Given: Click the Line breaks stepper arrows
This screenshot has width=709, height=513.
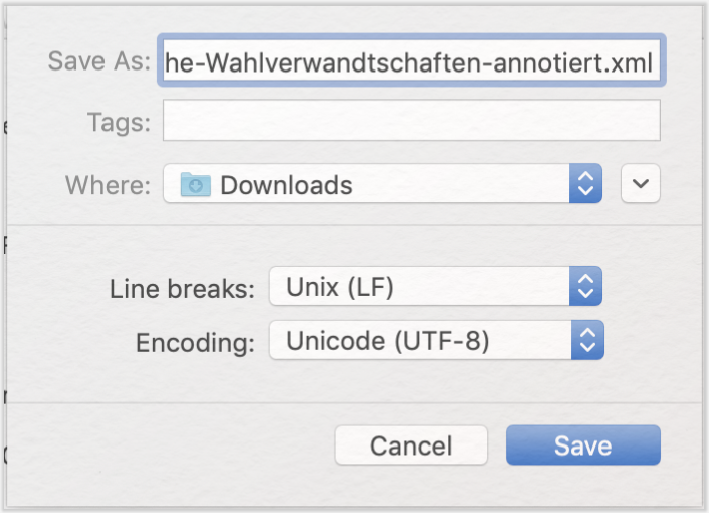Looking at the screenshot, I should point(586,287).
